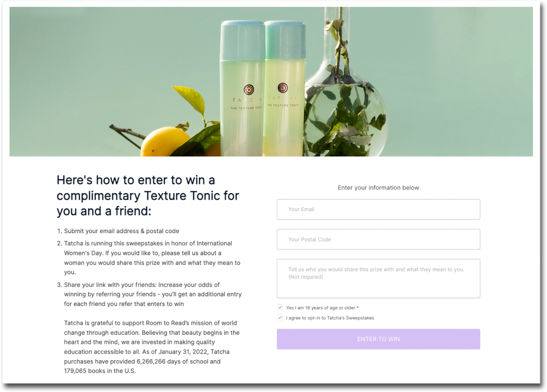547x392 pixels.
Task: Submit with the ENTER TO WIN button
Action: (x=378, y=339)
